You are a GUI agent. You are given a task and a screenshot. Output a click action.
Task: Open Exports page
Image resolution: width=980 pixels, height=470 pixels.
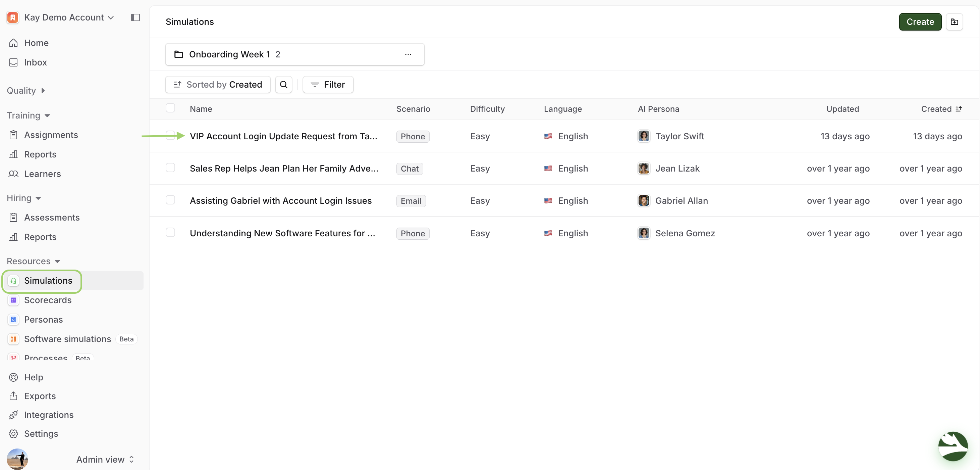point(40,396)
